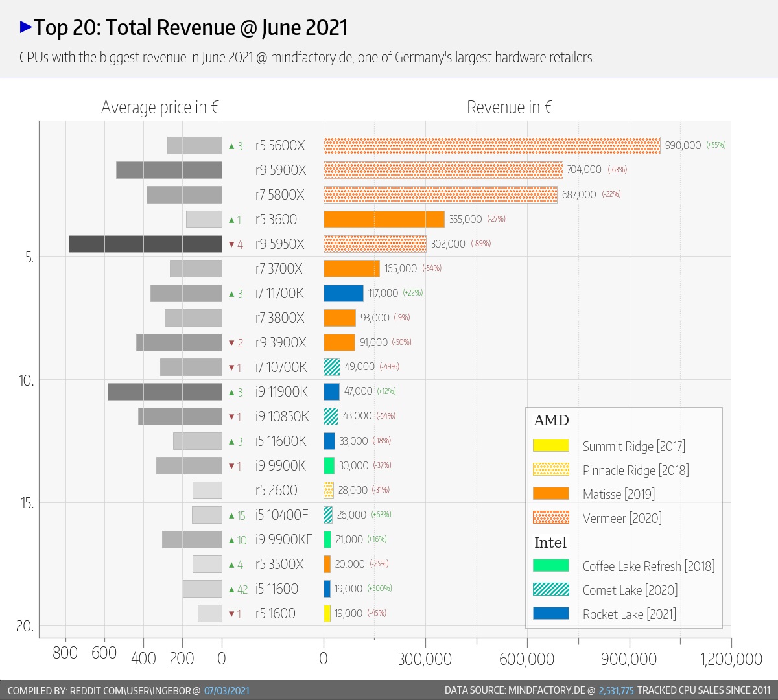Click the r9 5900X revenue bar

click(x=443, y=170)
